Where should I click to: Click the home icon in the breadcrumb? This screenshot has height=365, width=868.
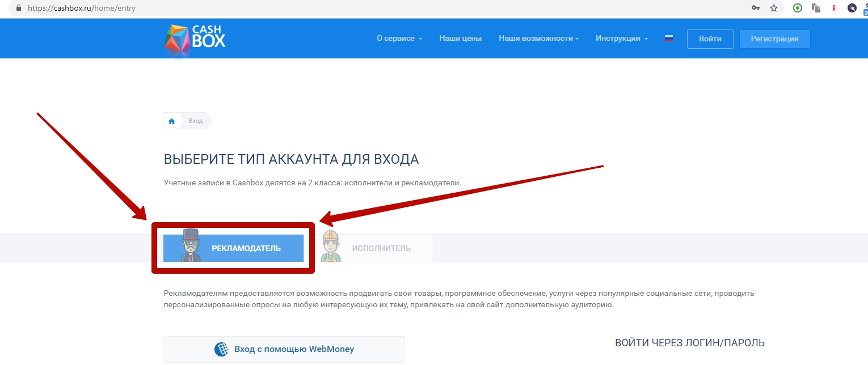click(172, 121)
